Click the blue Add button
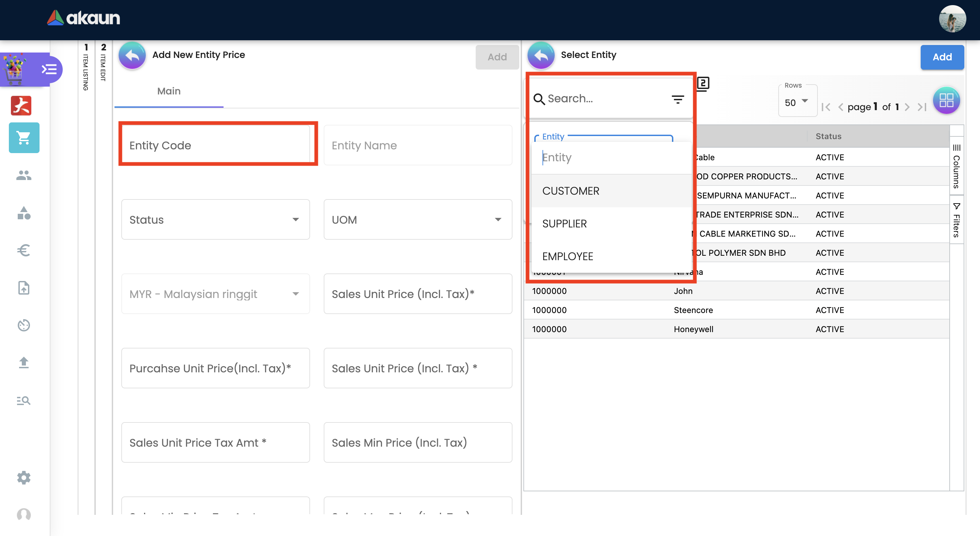Screen dimensions: 980x536 pos(941,57)
